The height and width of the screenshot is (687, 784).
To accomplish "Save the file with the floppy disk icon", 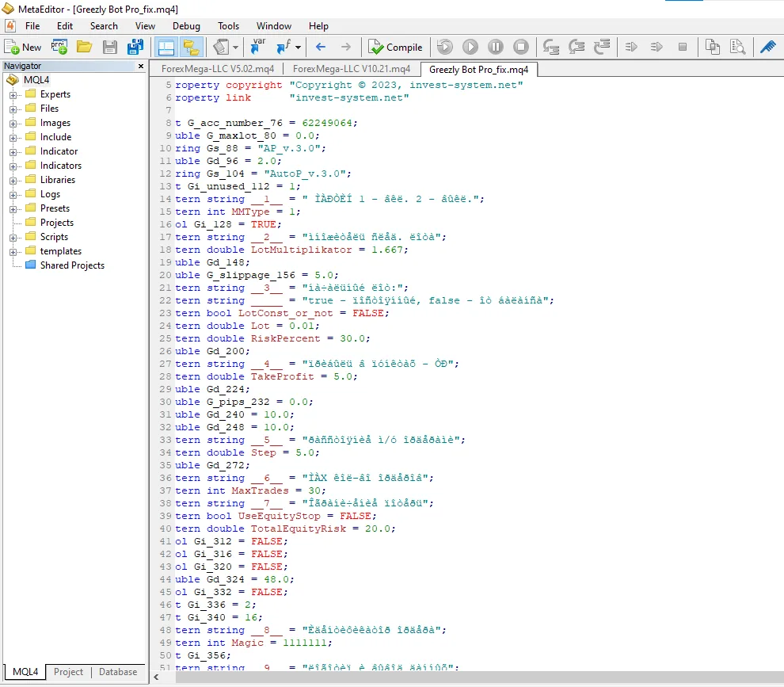I will point(109,47).
